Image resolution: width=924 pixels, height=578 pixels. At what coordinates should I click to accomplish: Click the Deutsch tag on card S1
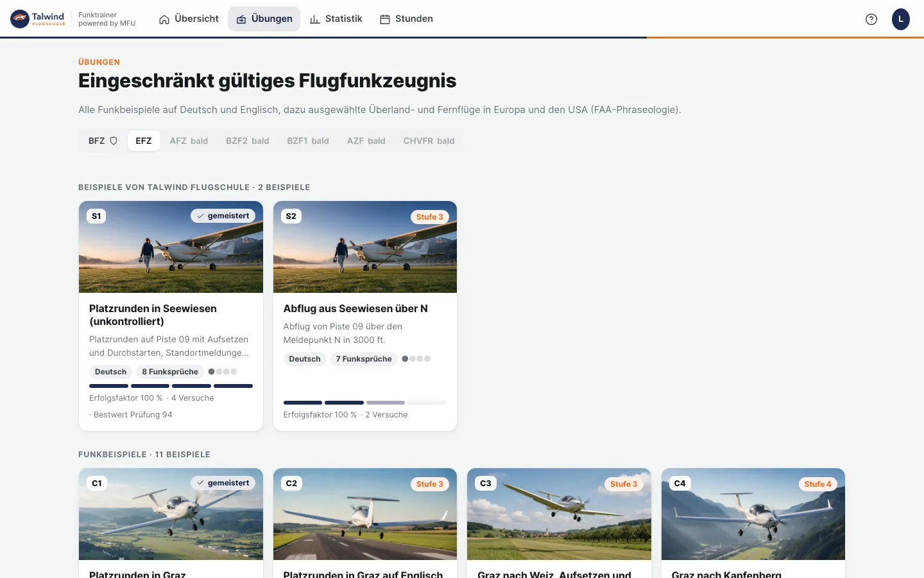(110, 372)
